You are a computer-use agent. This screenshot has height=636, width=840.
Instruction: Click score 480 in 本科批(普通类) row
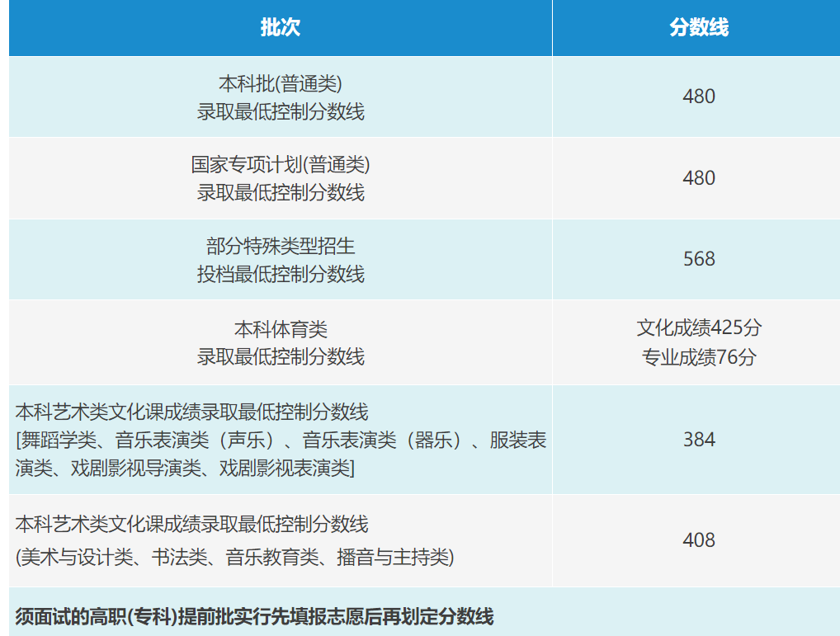click(699, 97)
